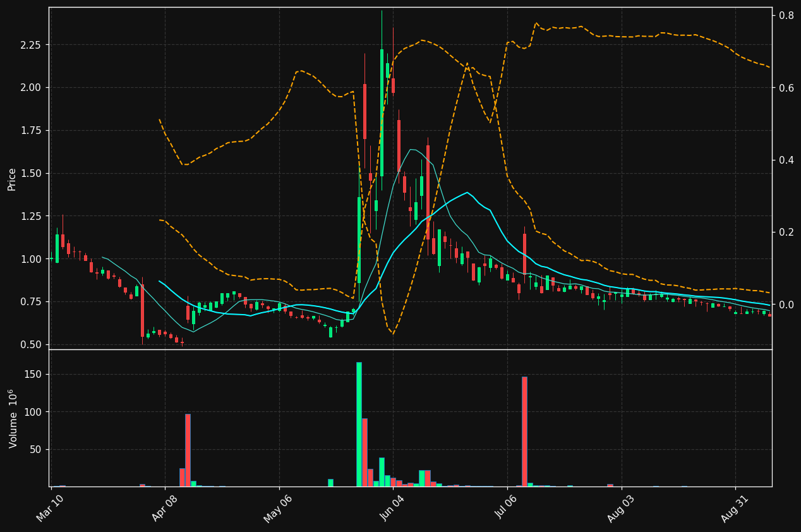801x532 pixels.
Task: Click the May 06 date label
Action: coord(277,508)
